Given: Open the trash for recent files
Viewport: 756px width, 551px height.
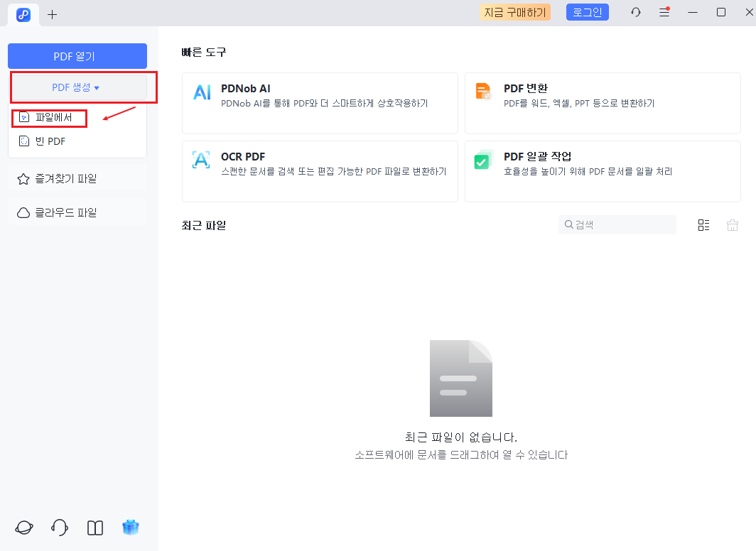Looking at the screenshot, I should [733, 225].
